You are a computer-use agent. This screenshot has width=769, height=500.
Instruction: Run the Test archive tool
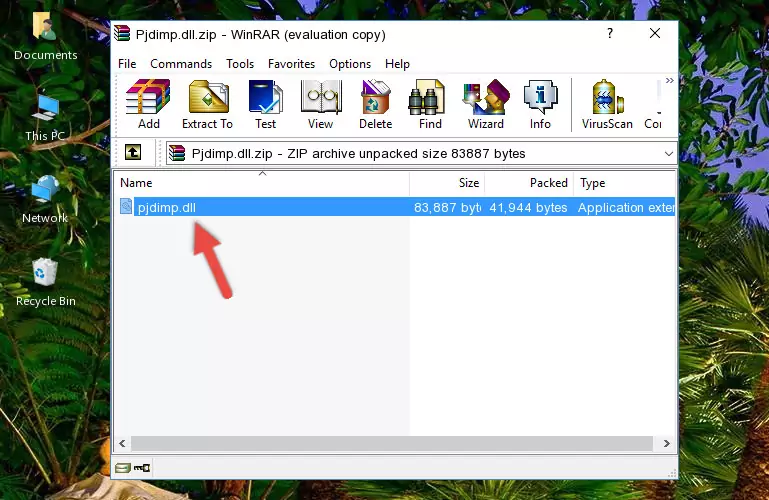click(265, 104)
